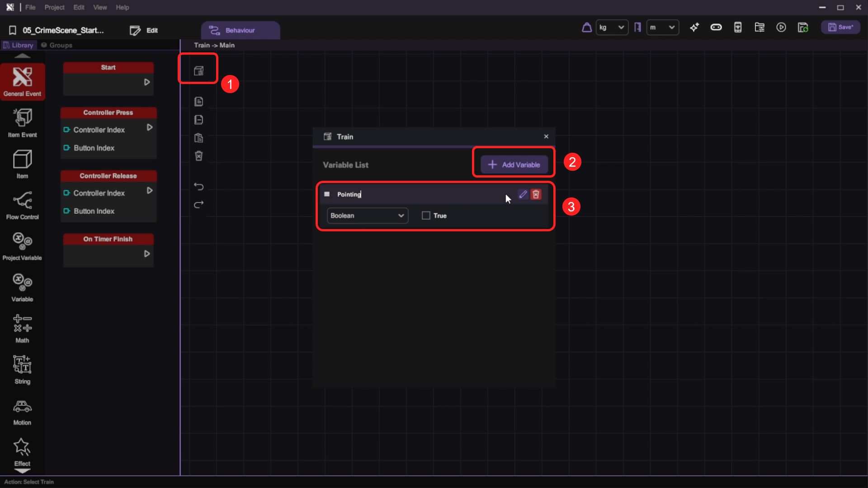The width and height of the screenshot is (868, 488).
Task: Click the undo arrow icon
Action: pyautogui.click(x=198, y=186)
